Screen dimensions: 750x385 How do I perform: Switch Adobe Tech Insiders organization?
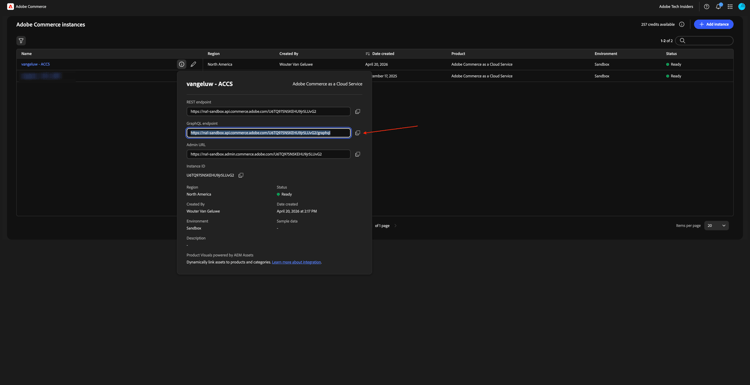tap(676, 7)
